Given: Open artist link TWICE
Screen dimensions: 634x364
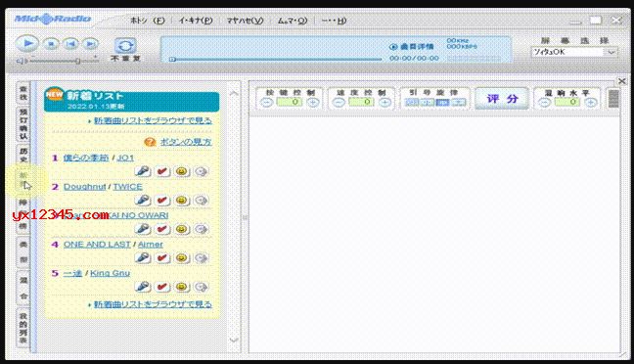Looking at the screenshot, I should [x=128, y=187].
